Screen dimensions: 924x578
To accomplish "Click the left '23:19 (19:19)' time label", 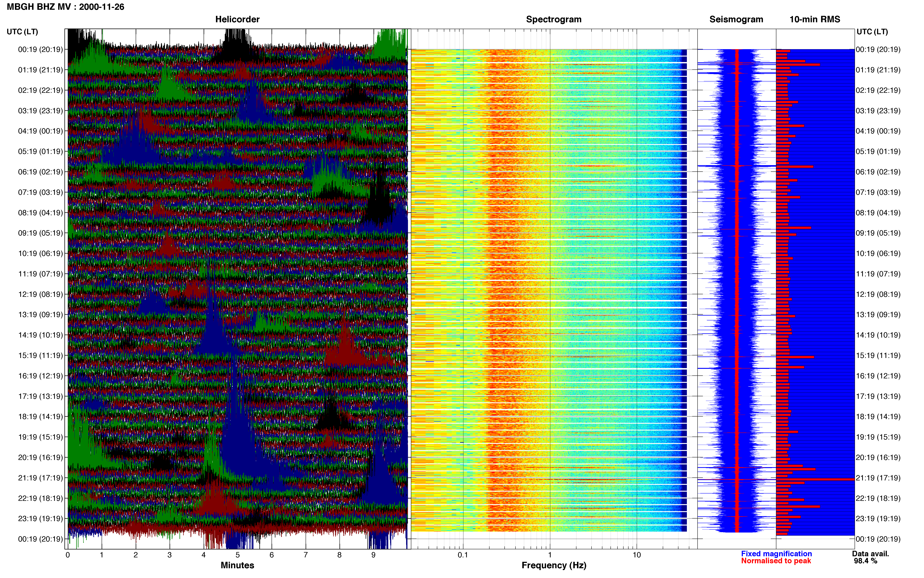I will [x=41, y=519].
